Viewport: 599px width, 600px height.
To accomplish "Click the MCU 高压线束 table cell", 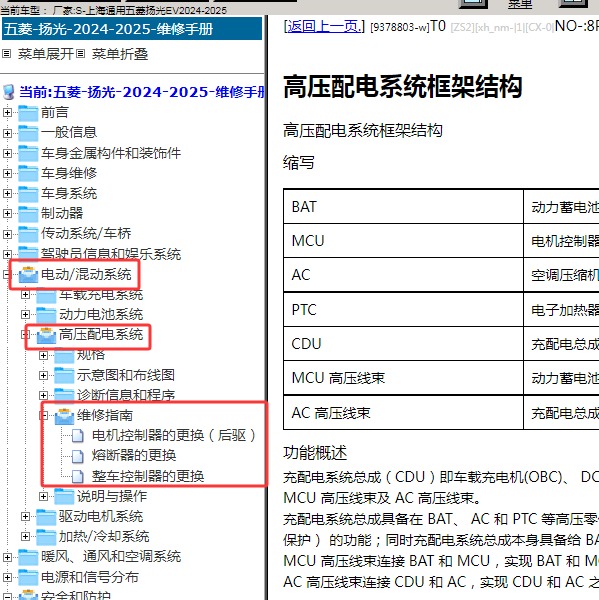I will 403,378.
